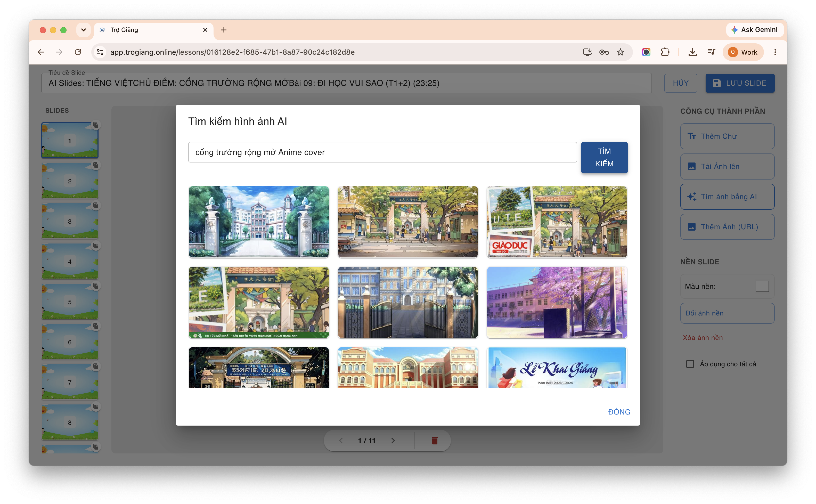Open the password key icon

[x=604, y=52]
